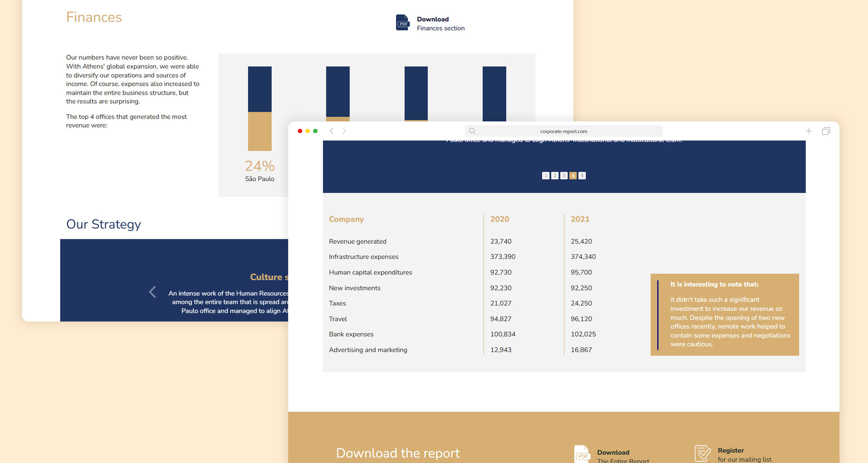Go to strategy slide 5
Screen dimensions: 868x463
(x=582, y=175)
